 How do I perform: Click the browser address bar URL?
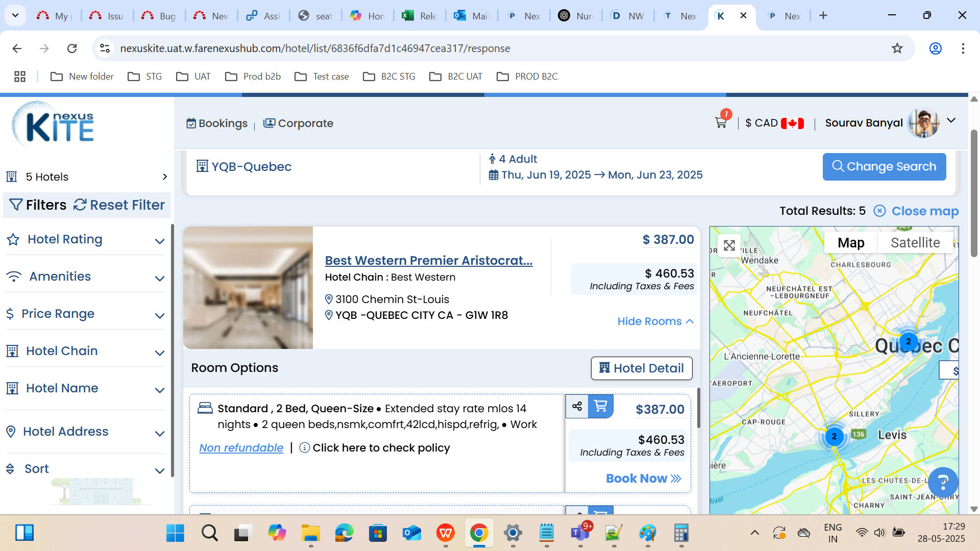315,48
